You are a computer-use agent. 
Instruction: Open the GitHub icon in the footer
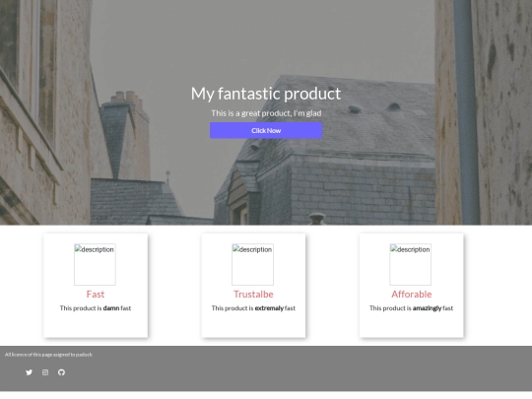61,372
